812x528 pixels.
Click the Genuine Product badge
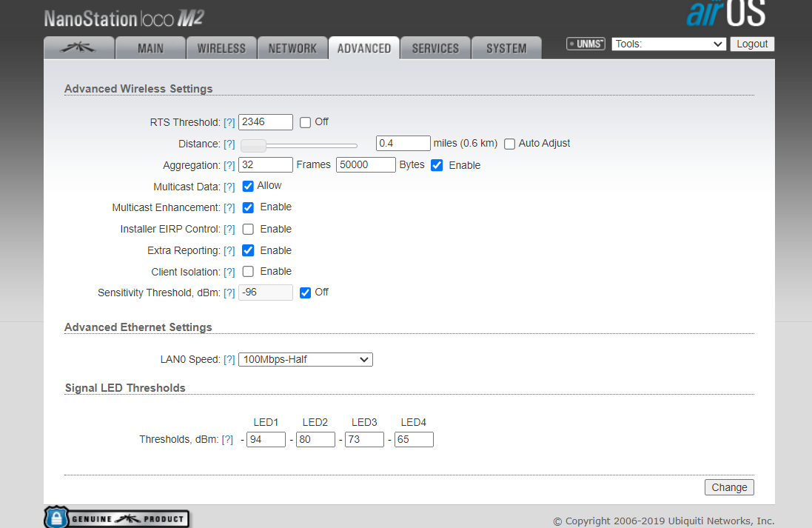pos(117,518)
